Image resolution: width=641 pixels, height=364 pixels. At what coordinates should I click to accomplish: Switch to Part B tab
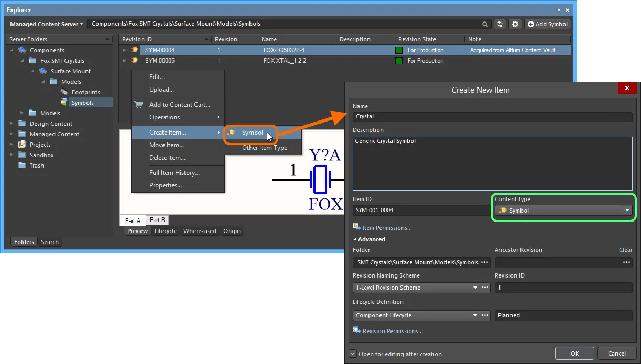[157, 220]
